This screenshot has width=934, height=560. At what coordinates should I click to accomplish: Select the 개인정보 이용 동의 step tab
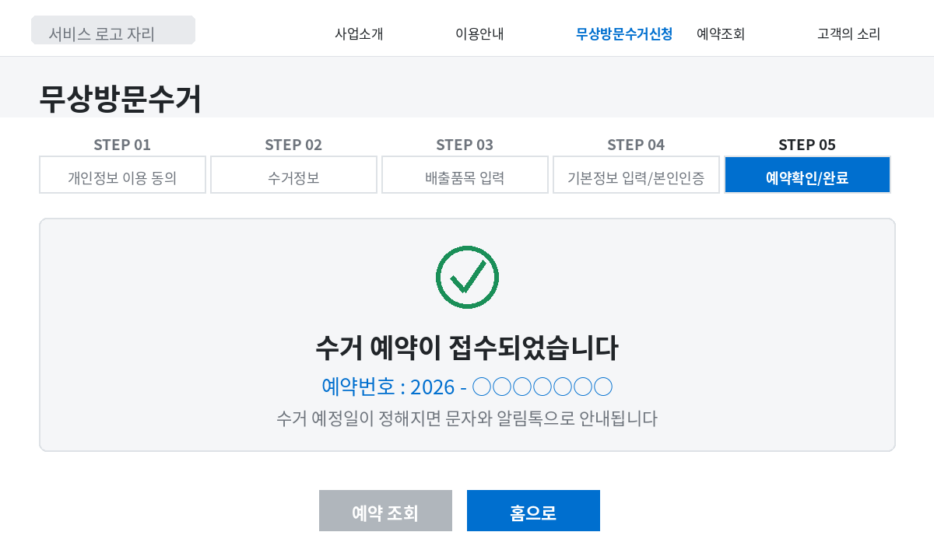point(122,175)
